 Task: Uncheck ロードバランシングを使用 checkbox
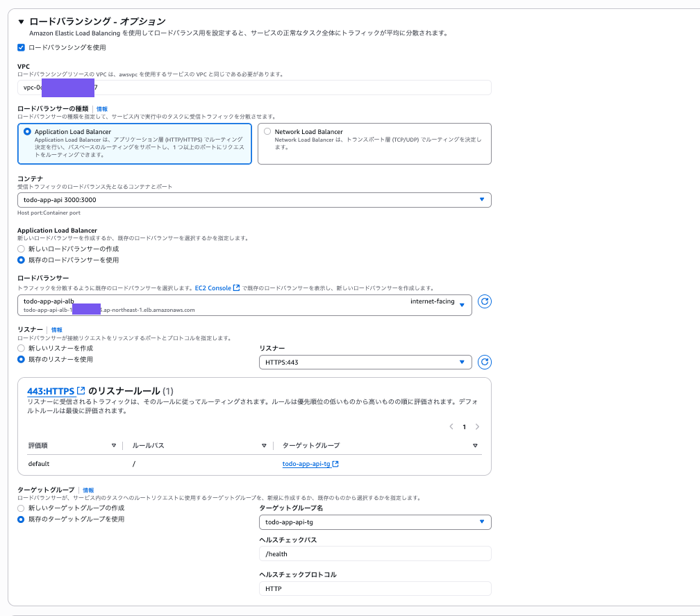[x=21, y=47]
